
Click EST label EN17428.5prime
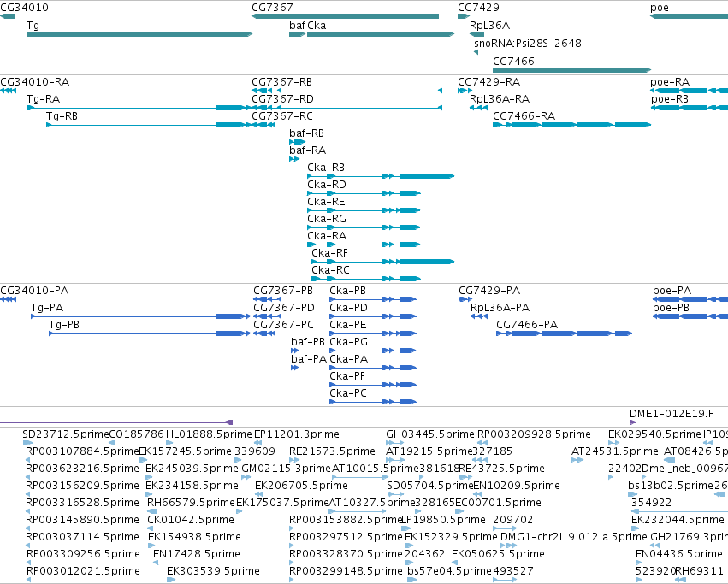pyautogui.click(x=197, y=554)
